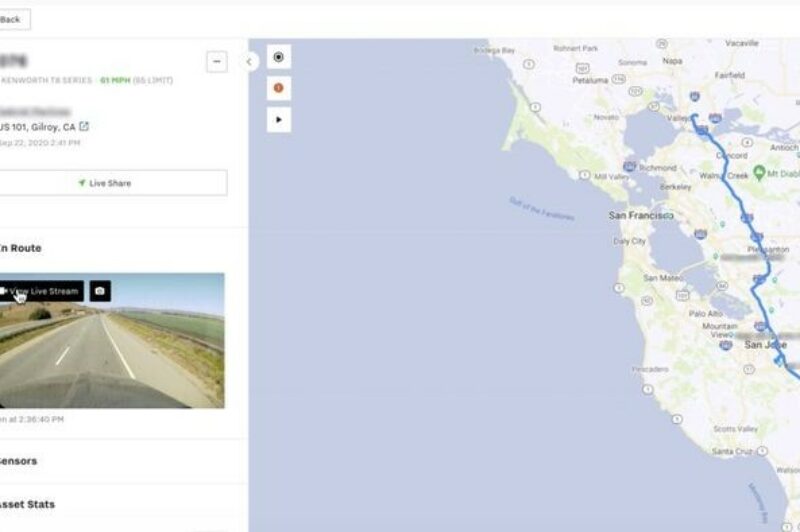Click the green Mt Diablo park marker
This screenshot has width=800, height=532.
tap(760, 173)
